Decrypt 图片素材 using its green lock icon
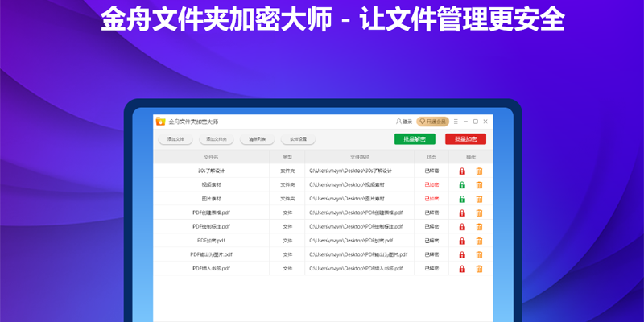Image resolution: width=644 pixels, height=322 pixels. coord(462,199)
